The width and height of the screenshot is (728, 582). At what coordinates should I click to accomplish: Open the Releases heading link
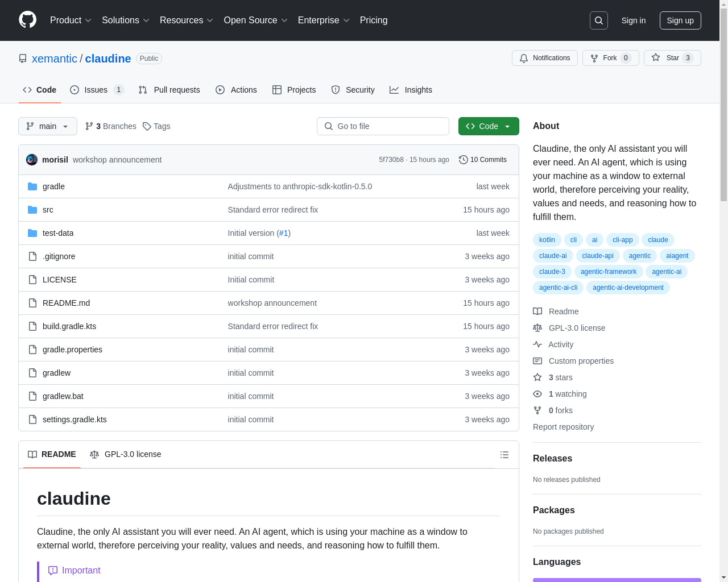(x=552, y=459)
